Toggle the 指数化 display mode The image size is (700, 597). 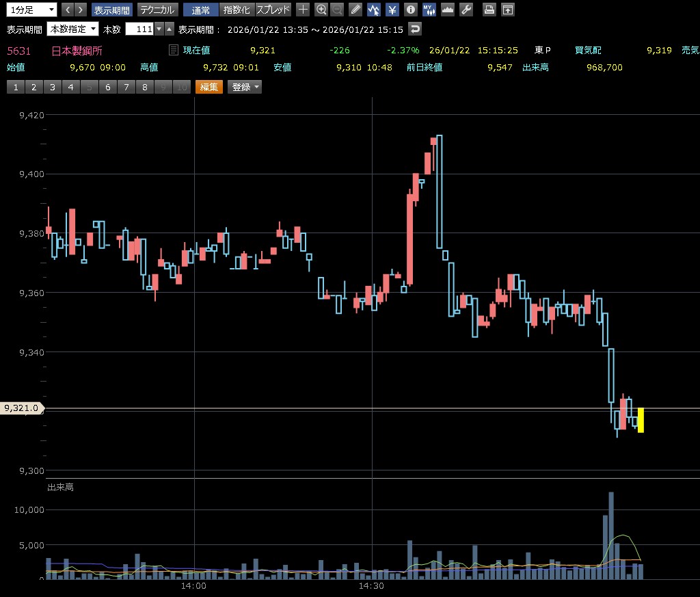(x=237, y=10)
